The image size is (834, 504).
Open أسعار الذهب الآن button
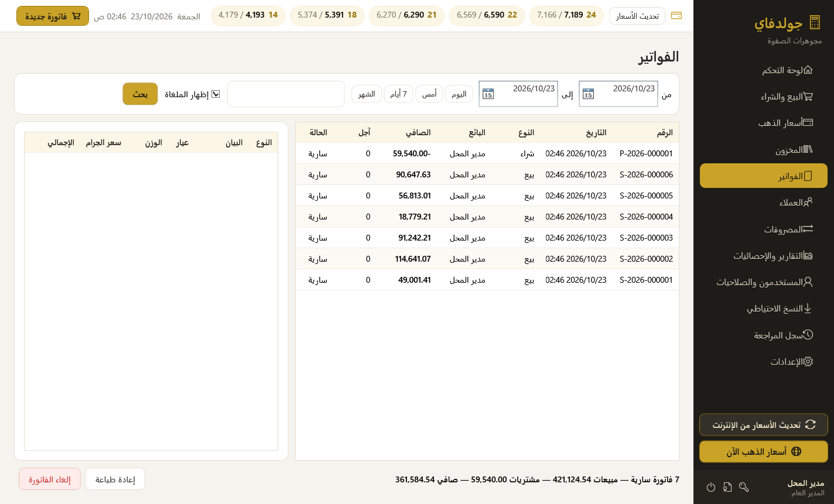764,452
